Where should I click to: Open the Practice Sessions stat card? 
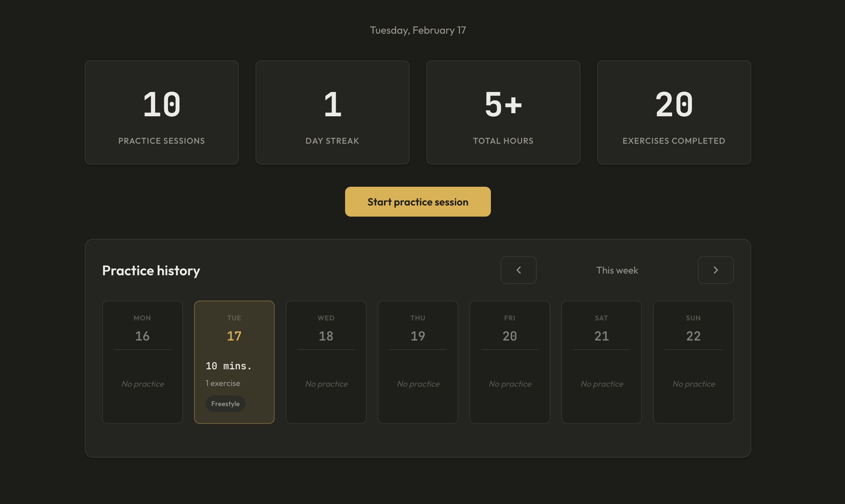pos(161,112)
